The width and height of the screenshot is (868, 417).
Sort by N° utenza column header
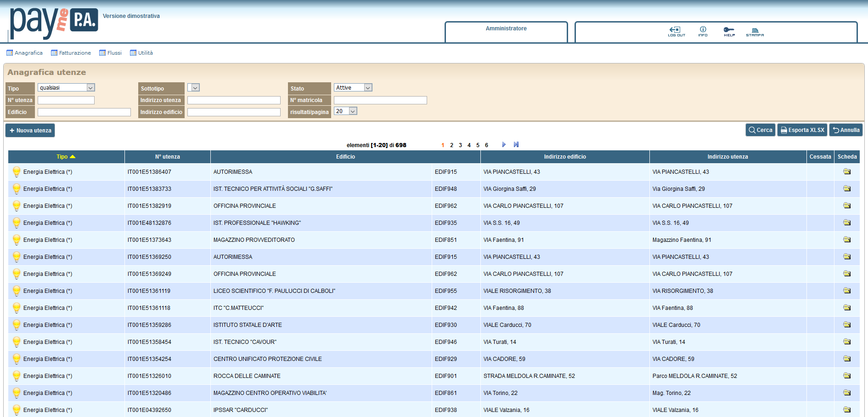click(x=168, y=157)
